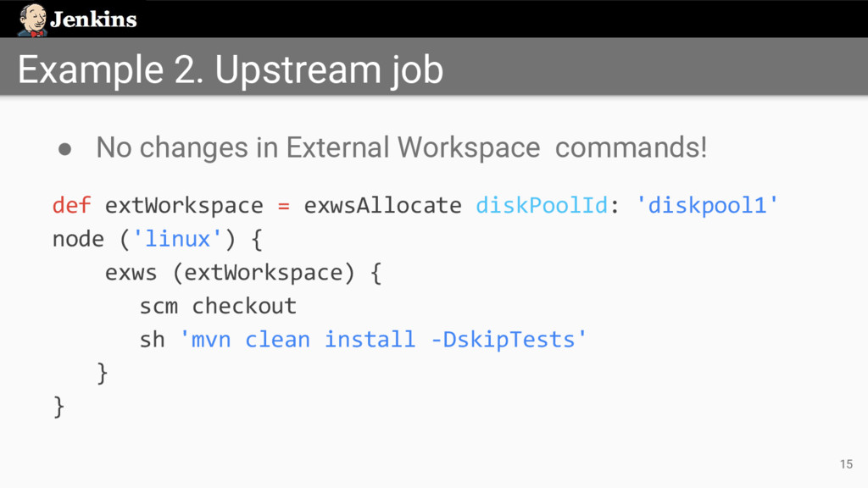The width and height of the screenshot is (868, 488).
Task: Click the red 'def' keyword
Action: click(x=72, y=206)
